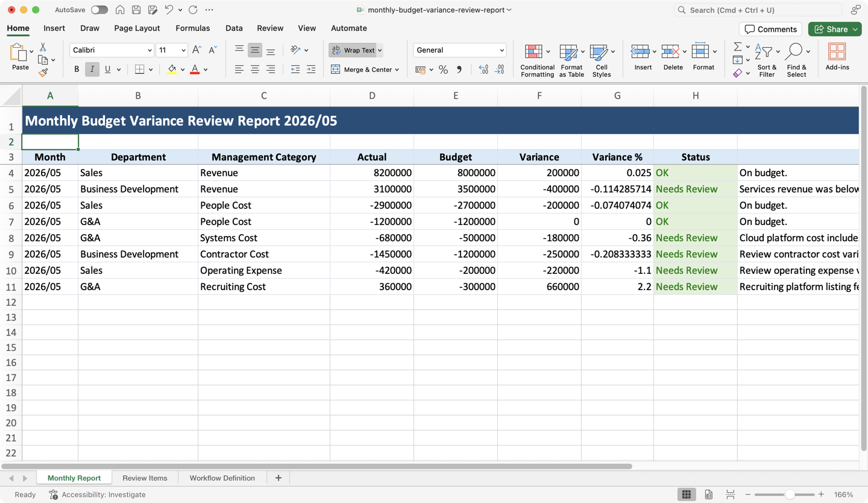The width and height of the screenshot is (868, 503).
Task: Decrease the cell indent
Action: pos(295,69)
